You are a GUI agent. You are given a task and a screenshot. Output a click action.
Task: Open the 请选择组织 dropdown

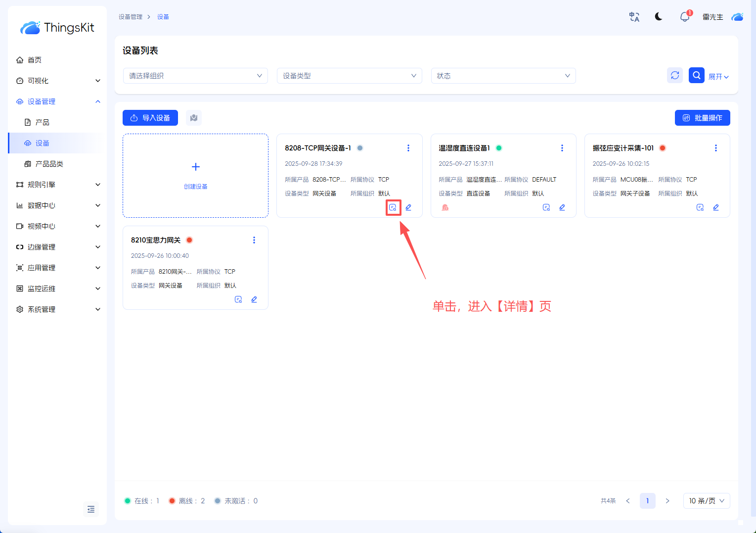click(x=195, y=76)
